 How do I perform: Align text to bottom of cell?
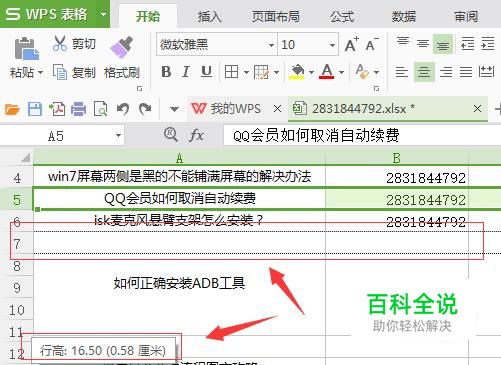point(443,44)
